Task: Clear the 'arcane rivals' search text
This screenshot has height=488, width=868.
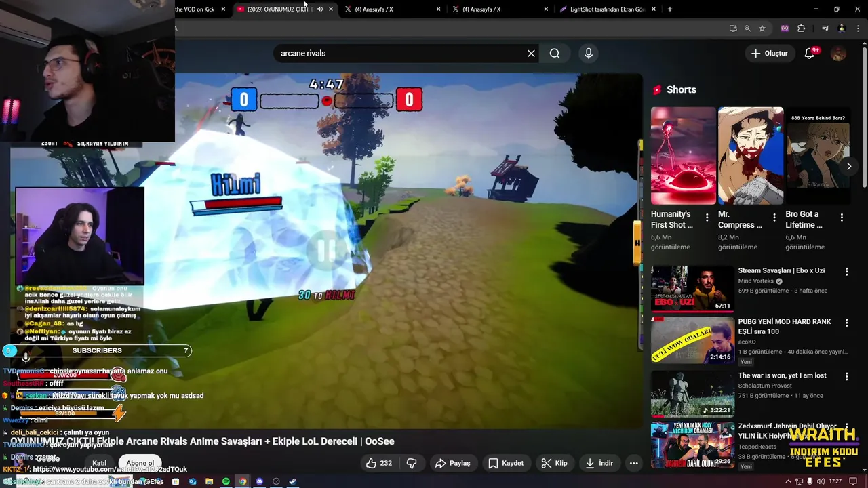Action: [531, 54]
